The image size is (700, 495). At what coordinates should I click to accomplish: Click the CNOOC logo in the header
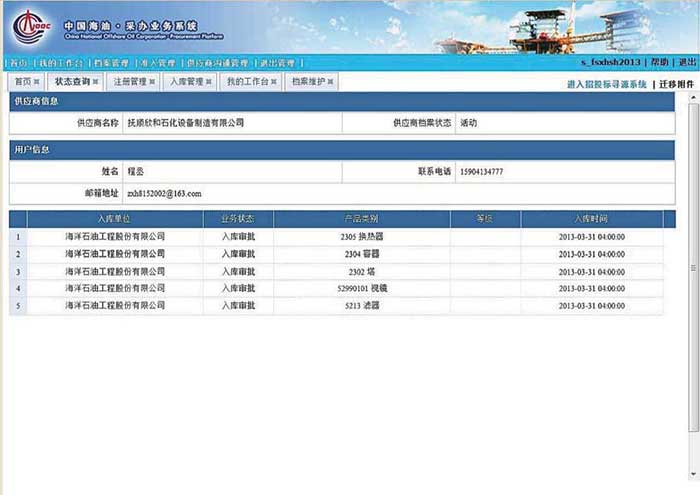click(30, 25)
